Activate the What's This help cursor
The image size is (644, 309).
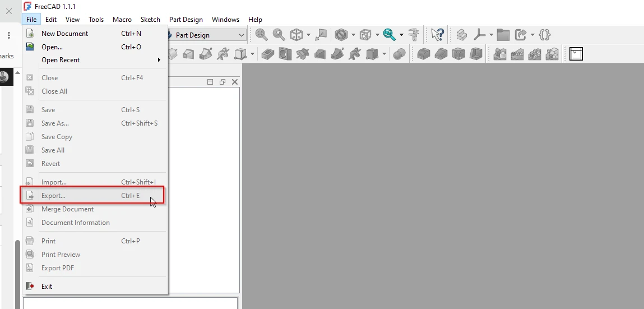click(438, 35)
